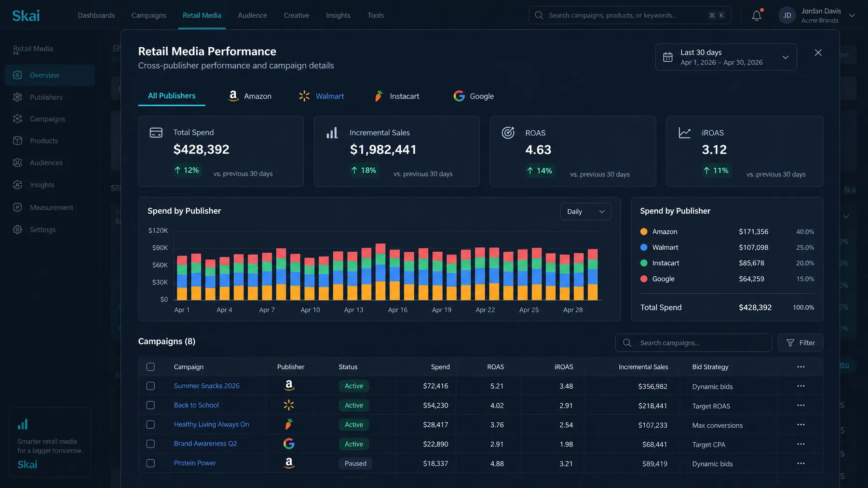The width and height of the screenshot is (868, 488).
Task: Click the Overview sidebar icon
Action: coord(18,75)
